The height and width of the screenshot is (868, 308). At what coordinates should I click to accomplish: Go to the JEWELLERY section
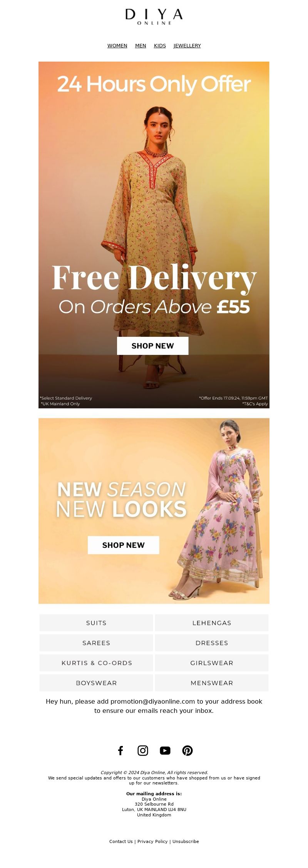(x=187, y=45)
